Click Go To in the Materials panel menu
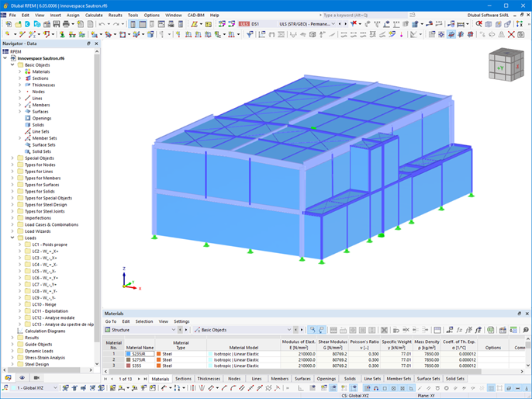Screen dimensions: 532x399 (x=111, y=321)
